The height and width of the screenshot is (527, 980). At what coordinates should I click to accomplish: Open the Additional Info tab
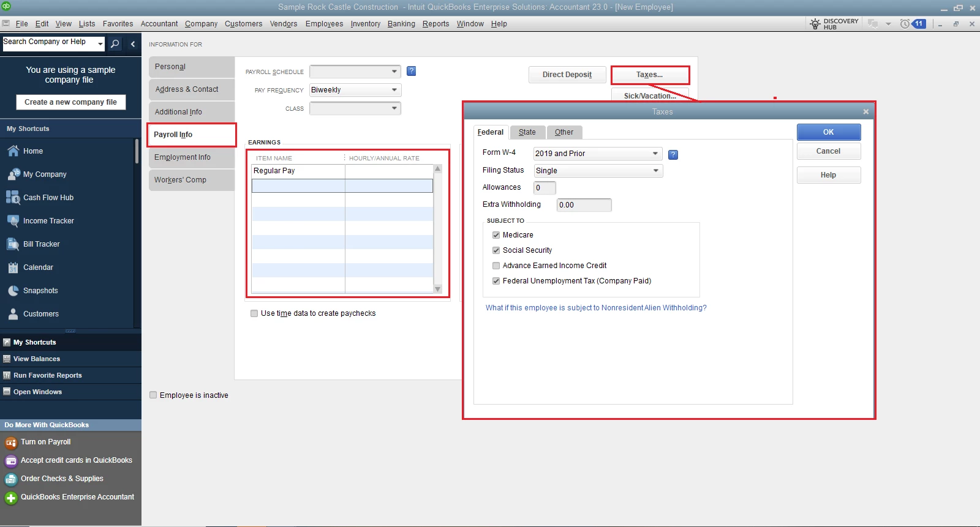tap(192, 112)
